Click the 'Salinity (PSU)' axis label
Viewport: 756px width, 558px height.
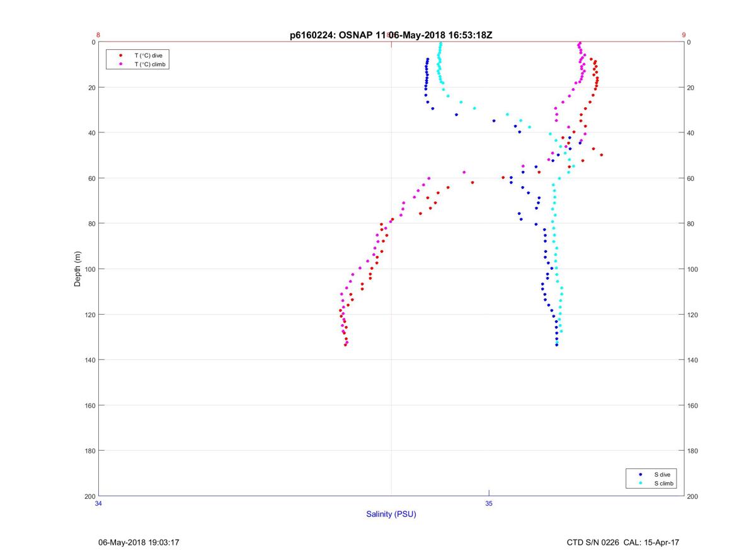[391, 514]
